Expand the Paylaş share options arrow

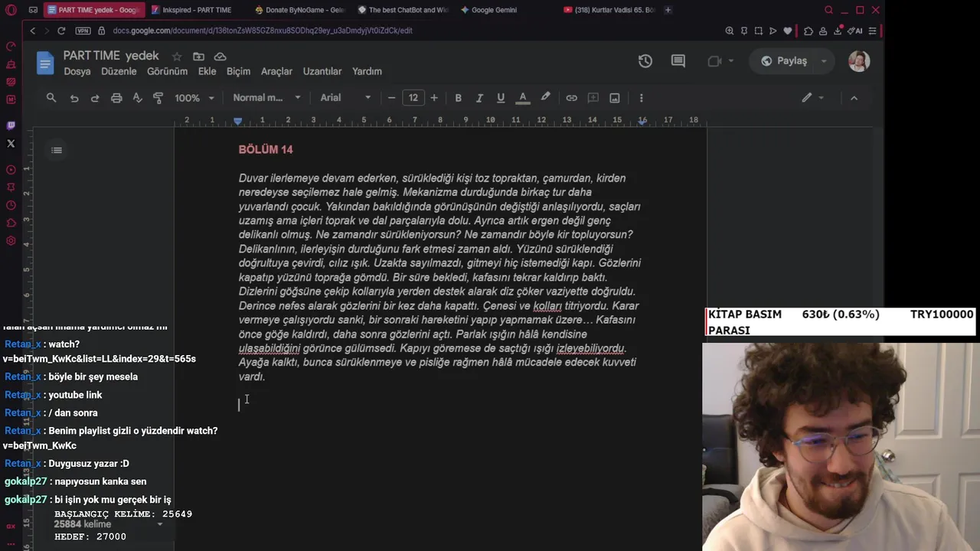tap(824, 61)
